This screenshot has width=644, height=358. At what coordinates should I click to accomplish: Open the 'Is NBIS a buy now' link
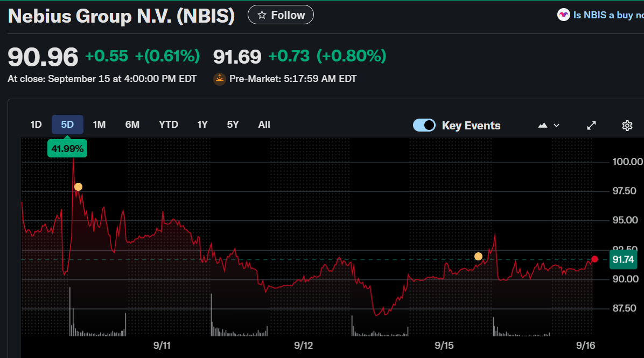coord(608,15)
